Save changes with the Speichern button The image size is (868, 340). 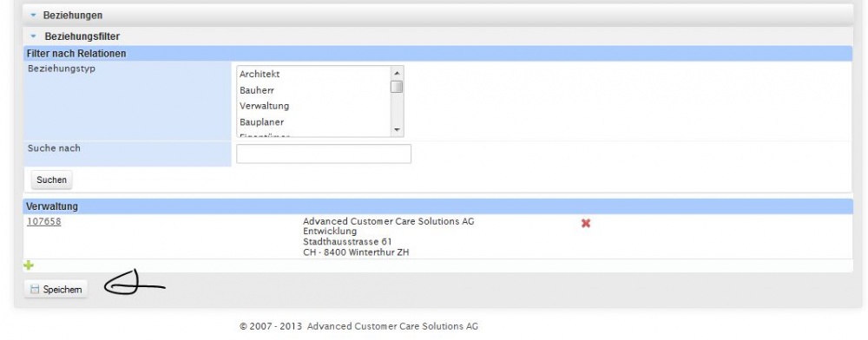pyautogui.click(x=56, y=289)
